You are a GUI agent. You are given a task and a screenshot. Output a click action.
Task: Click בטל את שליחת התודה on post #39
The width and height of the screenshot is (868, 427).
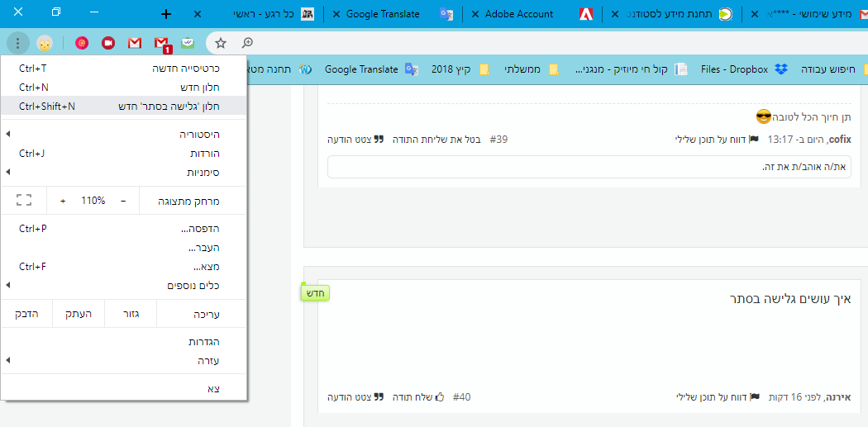(436, 140)
